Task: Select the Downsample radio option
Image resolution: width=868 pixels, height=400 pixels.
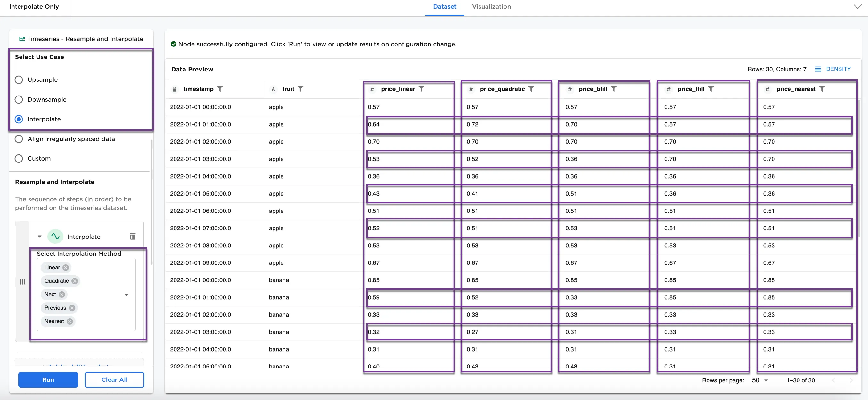Action: pos(19,99)
